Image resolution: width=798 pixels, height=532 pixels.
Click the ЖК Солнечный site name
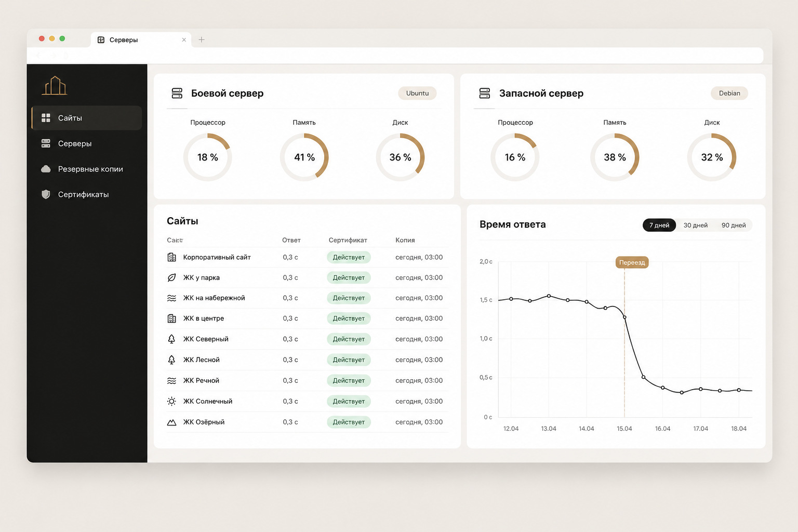[208, 401]
